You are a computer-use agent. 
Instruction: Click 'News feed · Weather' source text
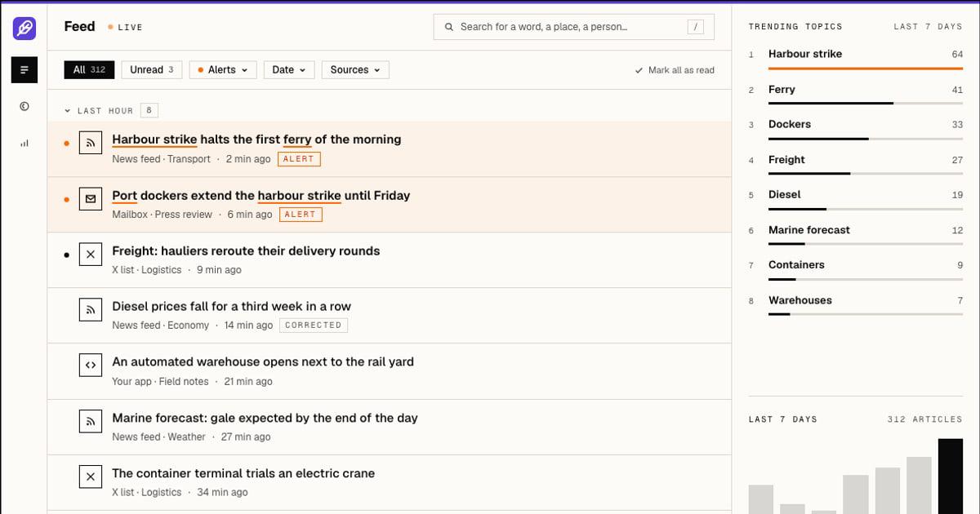pyautogui.click(x=158, y=436)
